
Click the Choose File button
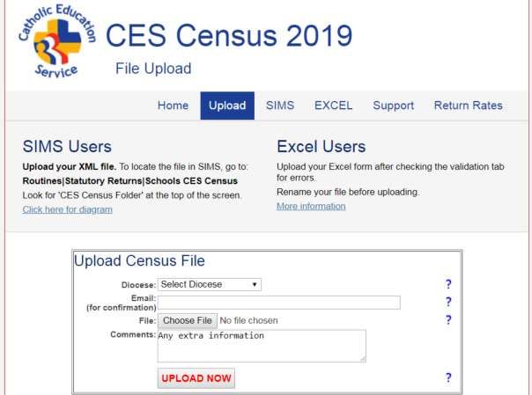click(x=188, y=320)
